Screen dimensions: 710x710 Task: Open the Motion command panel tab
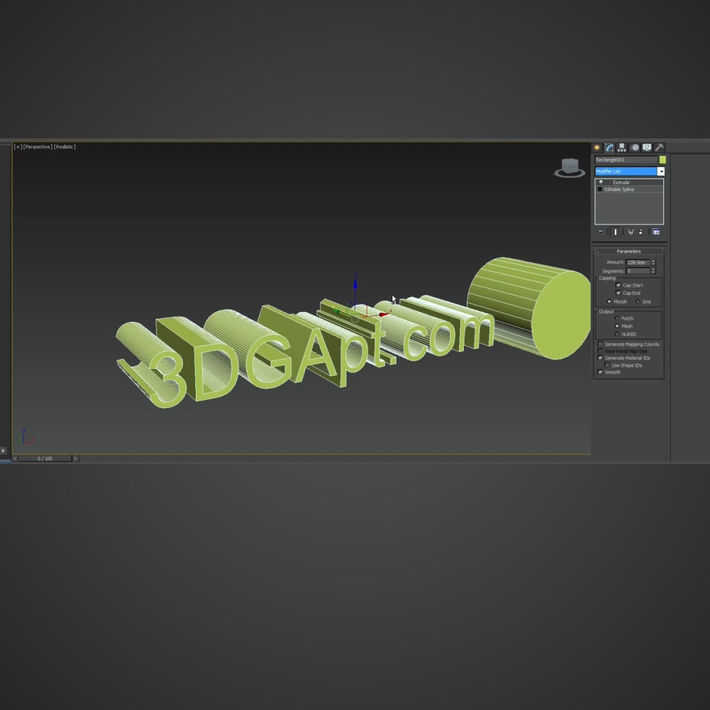pos(635,148)
